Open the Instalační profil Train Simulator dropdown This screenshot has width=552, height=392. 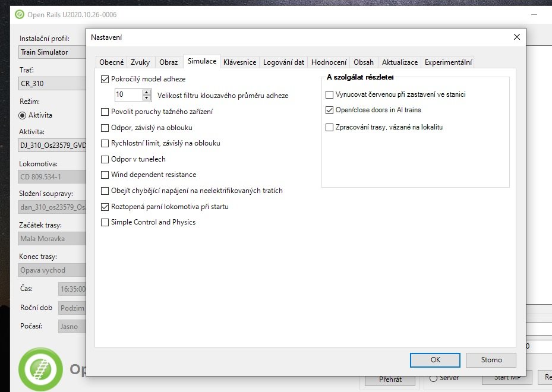(52, 52)
